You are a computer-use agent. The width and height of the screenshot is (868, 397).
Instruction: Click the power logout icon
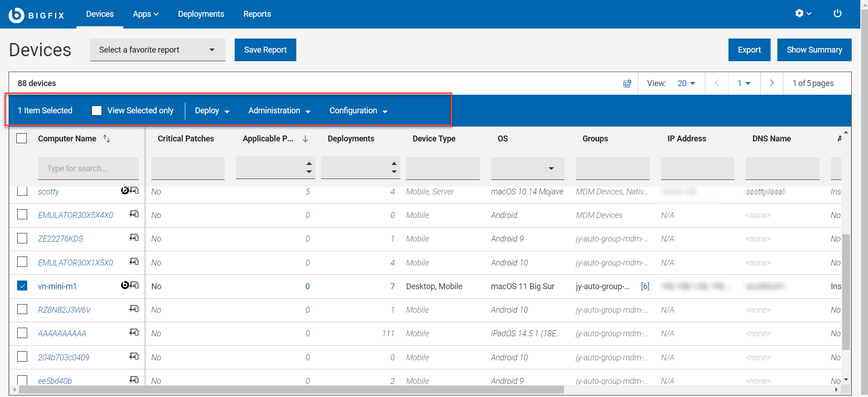pos(837,14)
